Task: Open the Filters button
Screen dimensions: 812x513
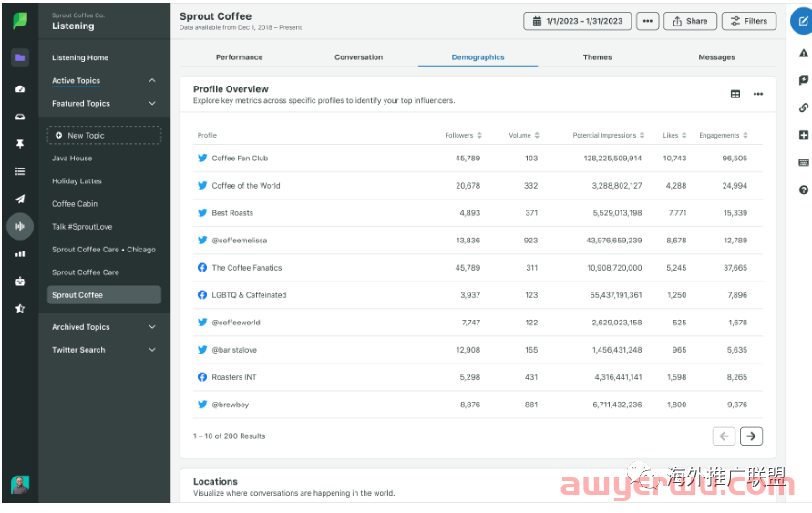Action: 749,21
